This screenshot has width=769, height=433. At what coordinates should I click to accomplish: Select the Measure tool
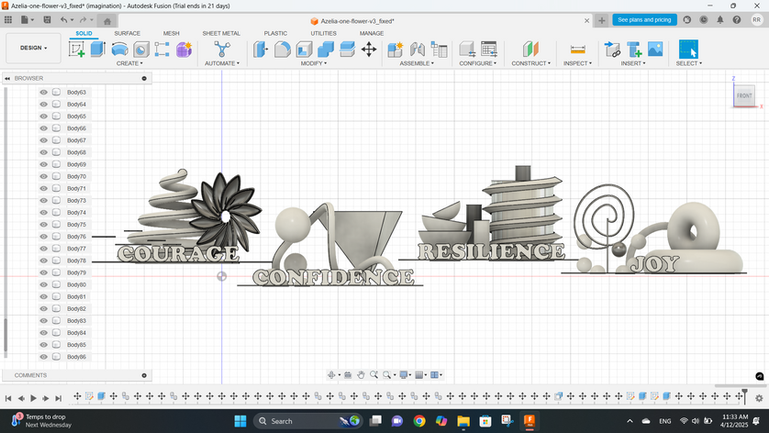[x=578, y=50]
